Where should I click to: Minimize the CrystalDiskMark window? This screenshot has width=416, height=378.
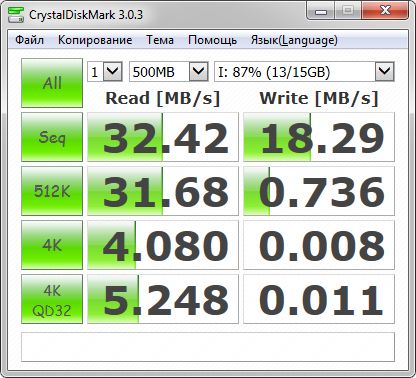pos(321,11)
